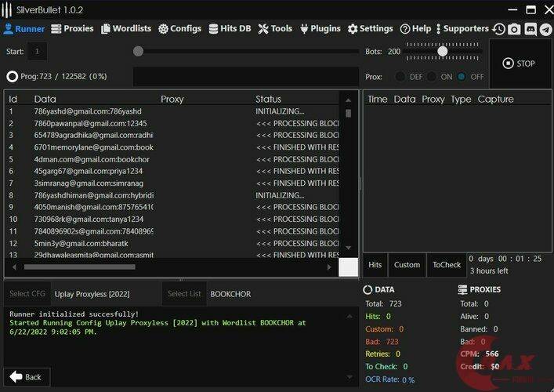Click the Back button
The height and width of the screenshot is (392, 554).
(27, 377)
